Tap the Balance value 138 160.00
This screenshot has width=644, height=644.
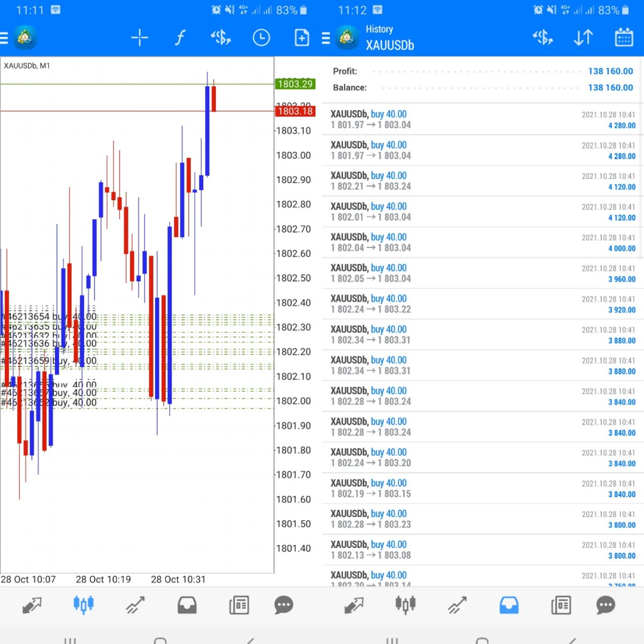coord(610,87)
